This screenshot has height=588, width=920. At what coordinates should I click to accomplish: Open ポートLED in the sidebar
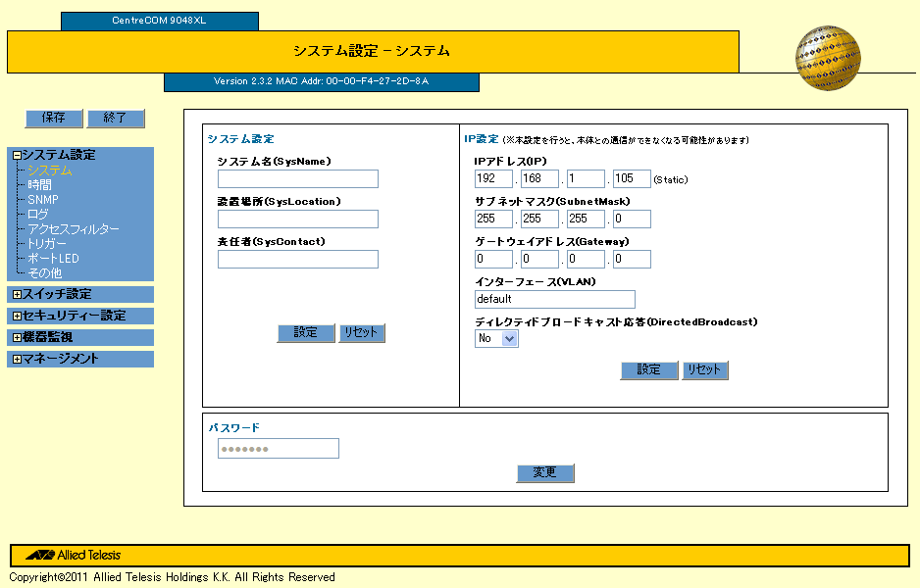point(53,258)
